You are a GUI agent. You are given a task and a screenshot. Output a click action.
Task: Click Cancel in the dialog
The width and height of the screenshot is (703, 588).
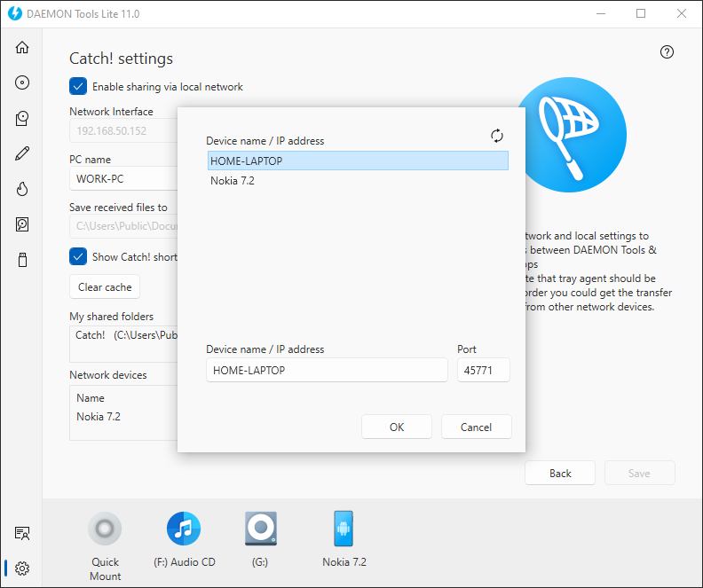point(476,427)
